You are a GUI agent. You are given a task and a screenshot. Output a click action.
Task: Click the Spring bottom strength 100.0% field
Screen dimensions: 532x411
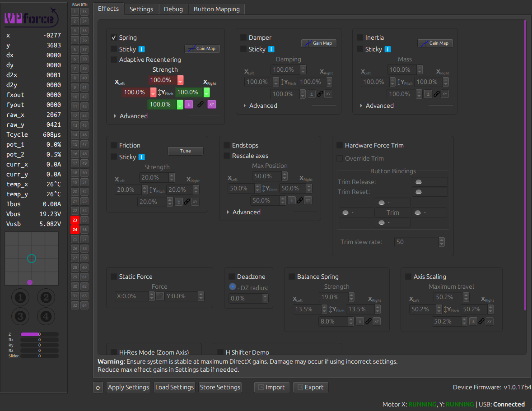point(162,104)
